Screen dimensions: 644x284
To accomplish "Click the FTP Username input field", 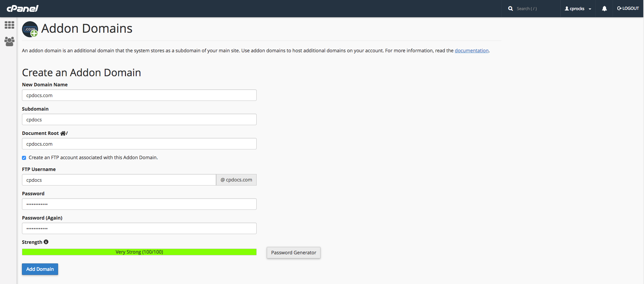I will tap(119, 180).
